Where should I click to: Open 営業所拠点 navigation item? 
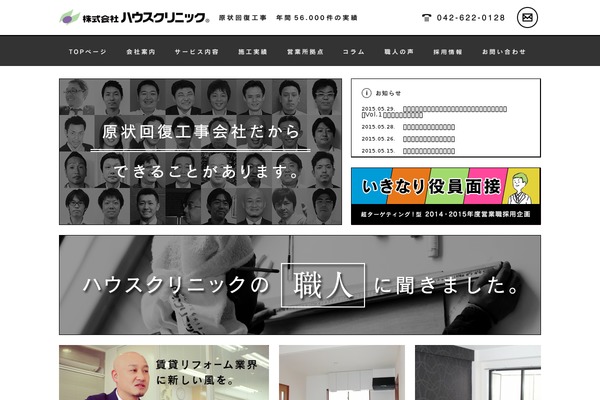[x=305, y=52]
